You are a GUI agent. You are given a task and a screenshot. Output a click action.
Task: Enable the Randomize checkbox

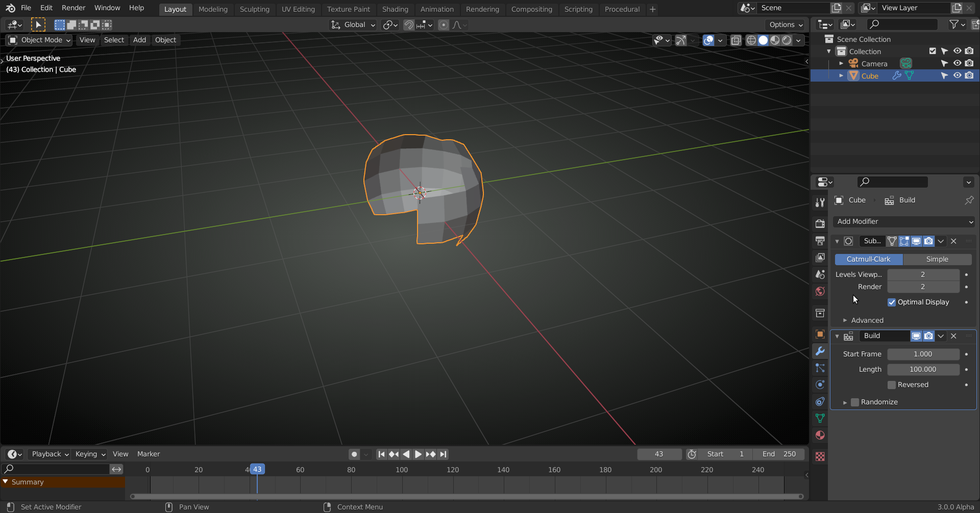pyautogui.click(x=855, y=402)
